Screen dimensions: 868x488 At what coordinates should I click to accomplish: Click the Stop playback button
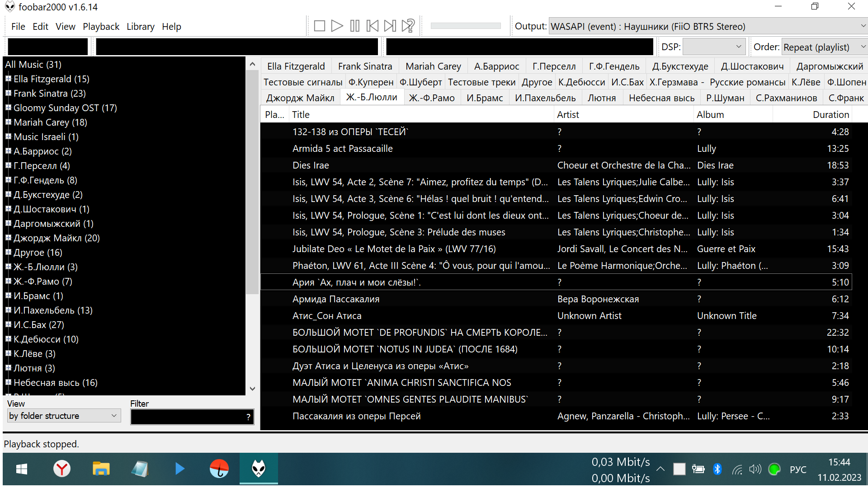tap(319, 26)
